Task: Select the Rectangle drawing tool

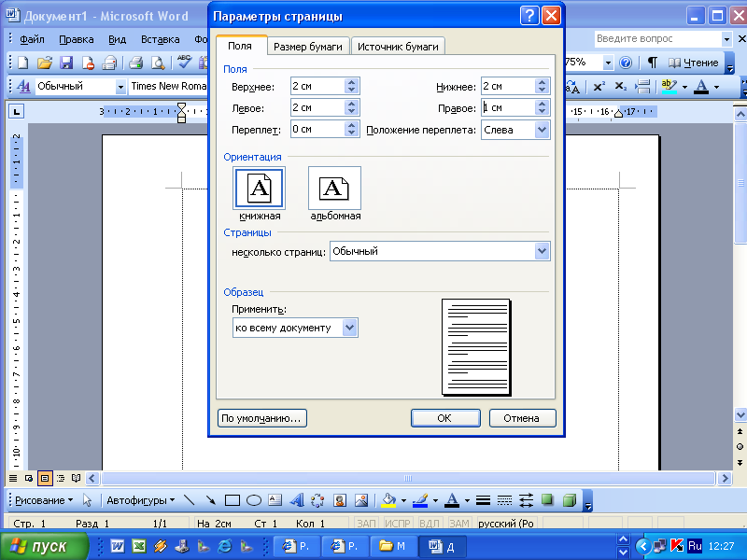Action: pyautogui.click(x=232, y=500)
